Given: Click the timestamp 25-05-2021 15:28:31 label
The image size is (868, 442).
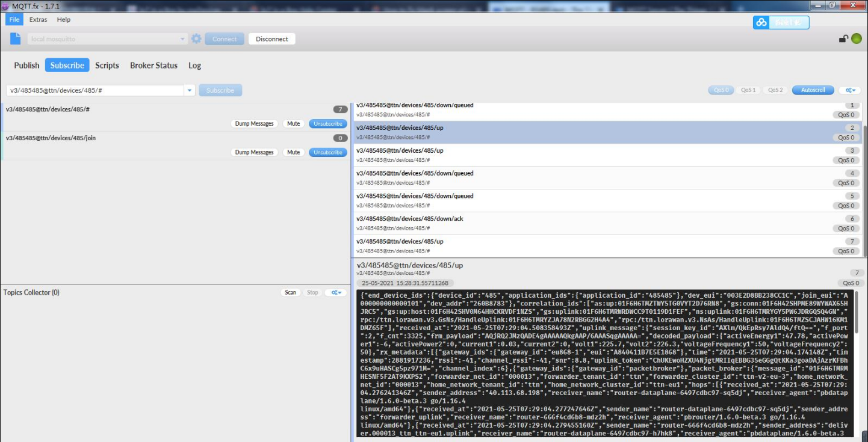Looking at the screenshot, I should [x=406, y=283].
